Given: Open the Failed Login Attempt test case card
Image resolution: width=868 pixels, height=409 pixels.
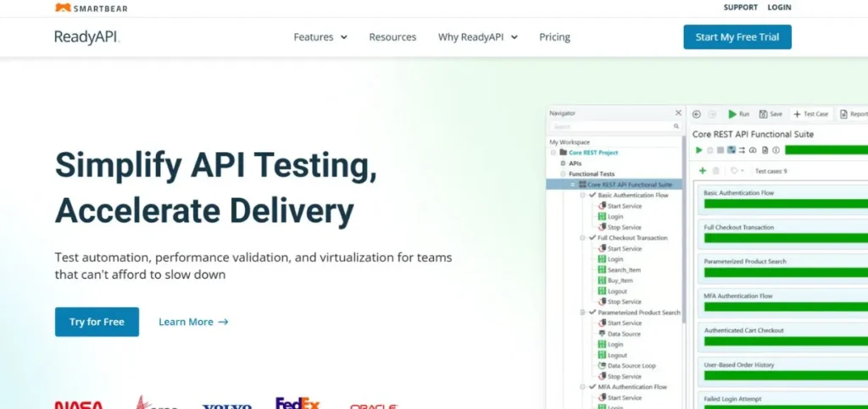Looking at the screenshot, I should (782, 401).
